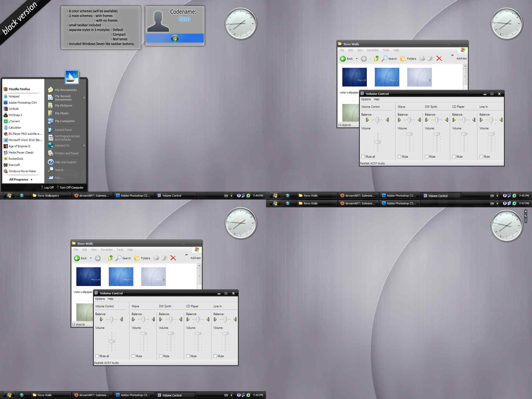
Task: Expand toolbar overflow chevron in upper Revo Walls window
Action: 452,55
